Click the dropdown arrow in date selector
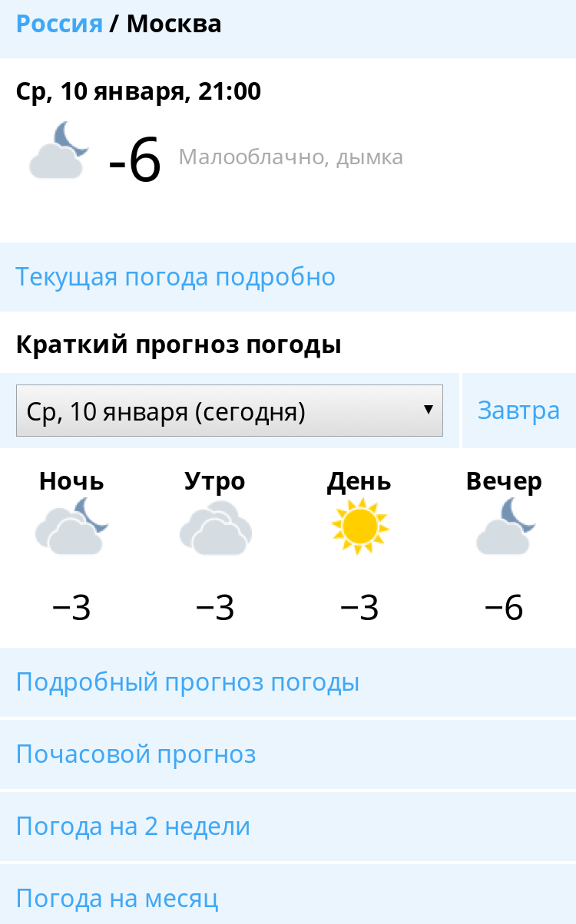576x924 pixels. coord(429,410)
